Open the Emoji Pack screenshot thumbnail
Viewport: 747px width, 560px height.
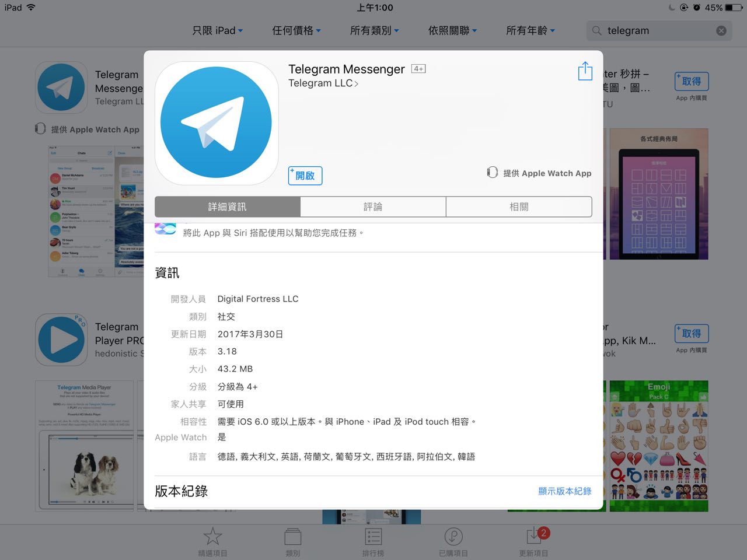coord(659,446)
